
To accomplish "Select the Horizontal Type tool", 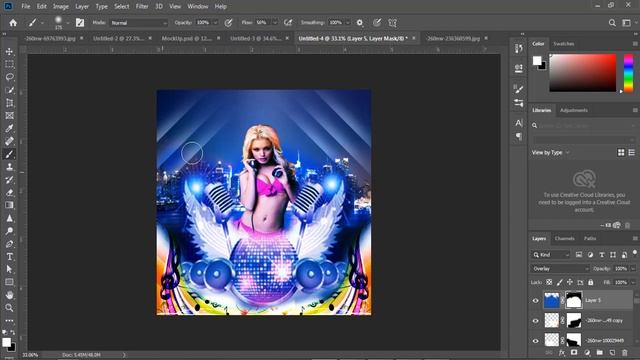I will tap(9, 257).
